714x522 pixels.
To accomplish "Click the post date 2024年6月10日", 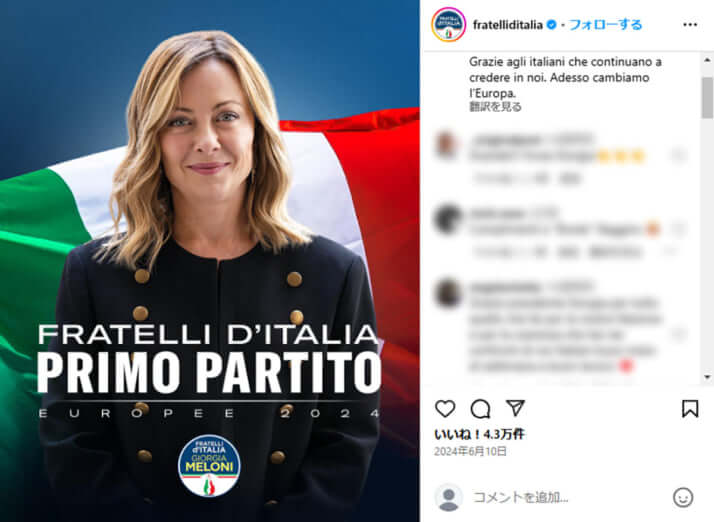I will tap(470, 451).
